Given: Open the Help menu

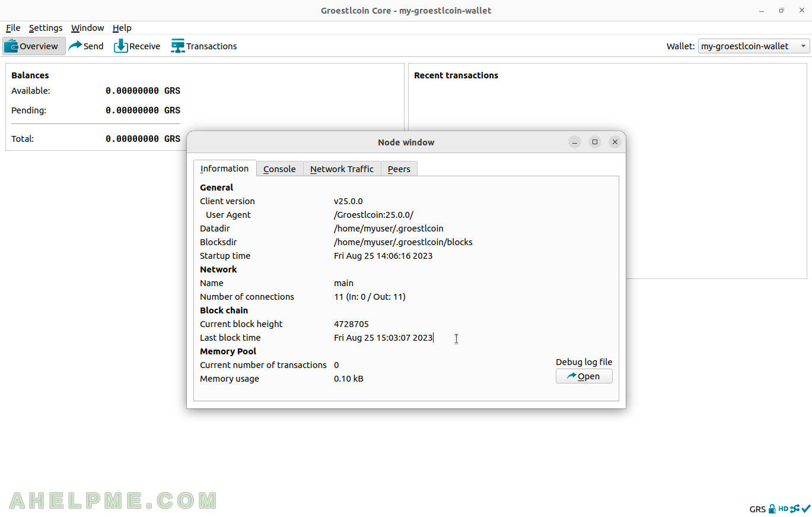Looking at the screenshot, I should click(x=122, y=28).
